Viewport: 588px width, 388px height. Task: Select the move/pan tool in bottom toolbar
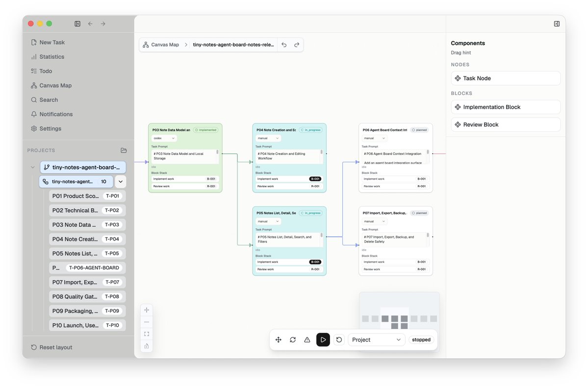pos(278,339)
